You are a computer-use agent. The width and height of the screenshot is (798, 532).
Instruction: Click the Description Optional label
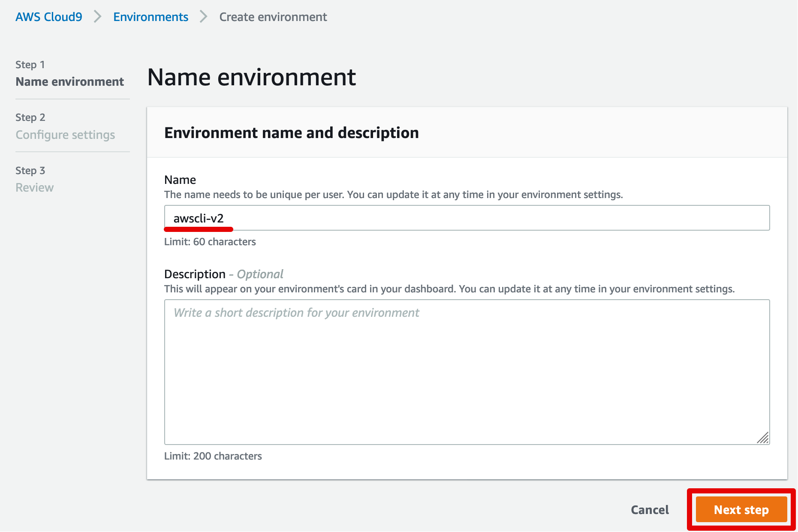tap(223, 274)
